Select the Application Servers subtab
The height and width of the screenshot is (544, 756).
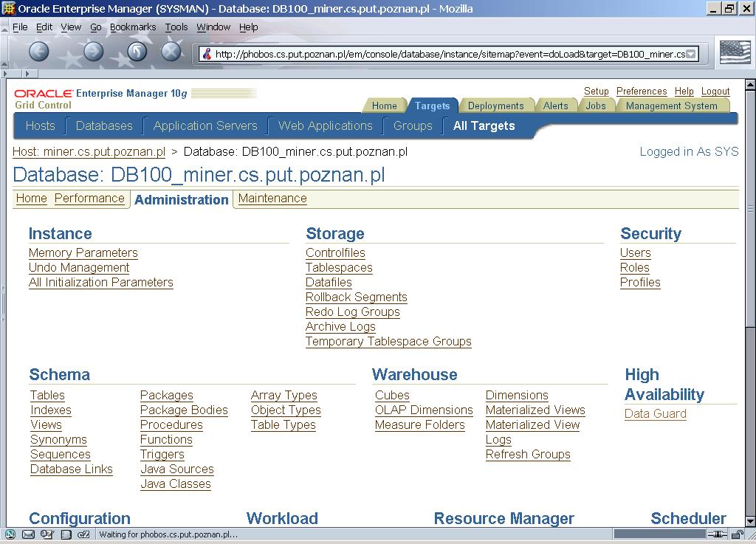[205, 125]
